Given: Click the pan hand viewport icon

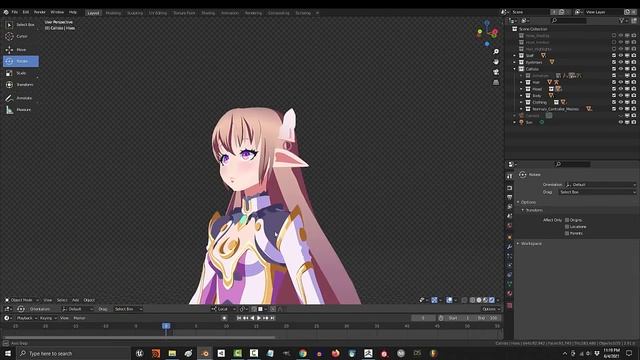Looking at the screenshot, I should coord(496,62).
